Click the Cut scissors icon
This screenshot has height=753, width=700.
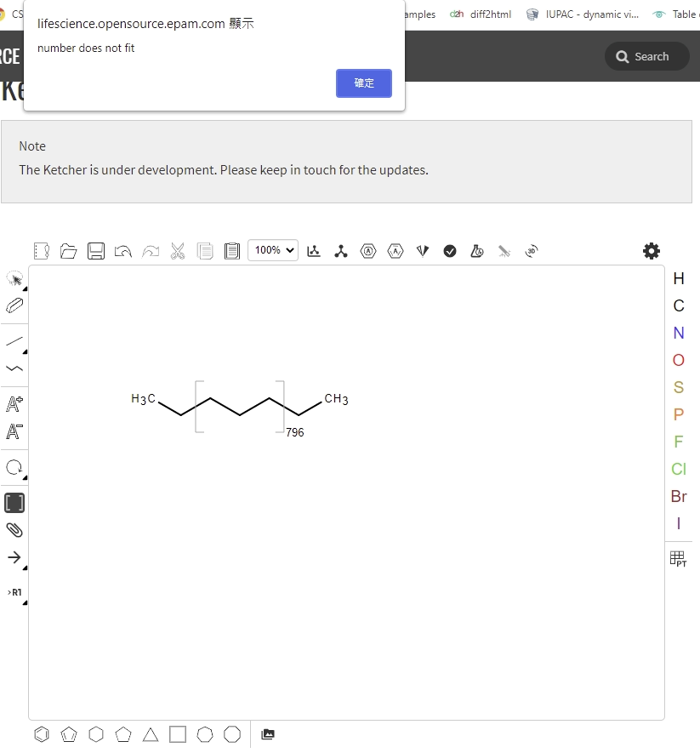click(x=178, y=251)
